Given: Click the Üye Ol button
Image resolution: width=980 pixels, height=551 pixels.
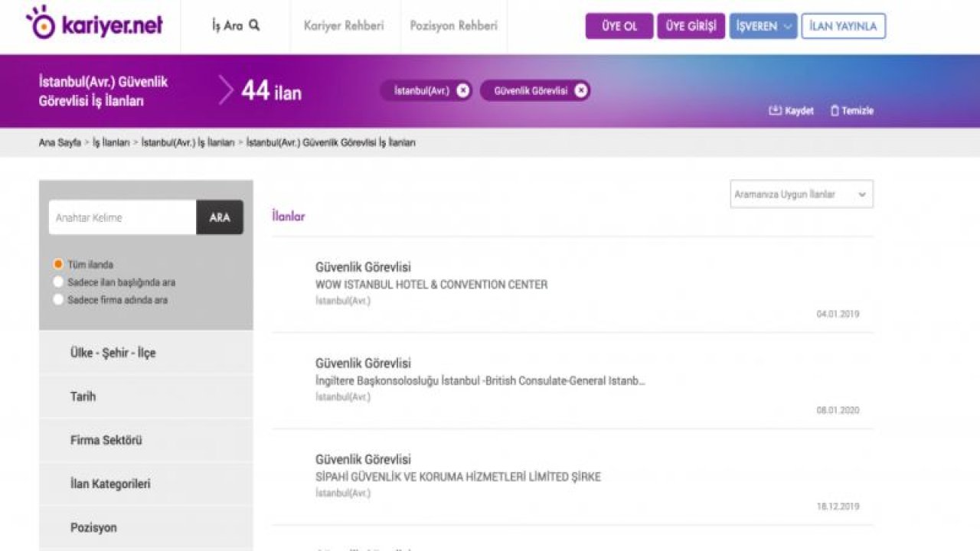Looking at the screenshot, I should click(x=619, y=26).
